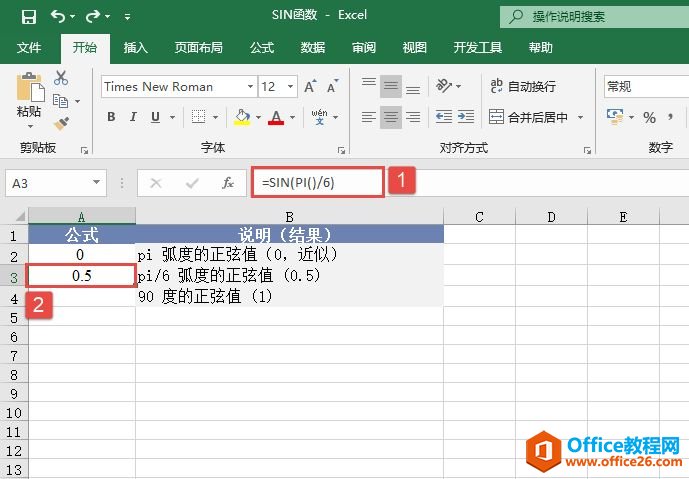Click the Comma Style icon

[671, 117]
